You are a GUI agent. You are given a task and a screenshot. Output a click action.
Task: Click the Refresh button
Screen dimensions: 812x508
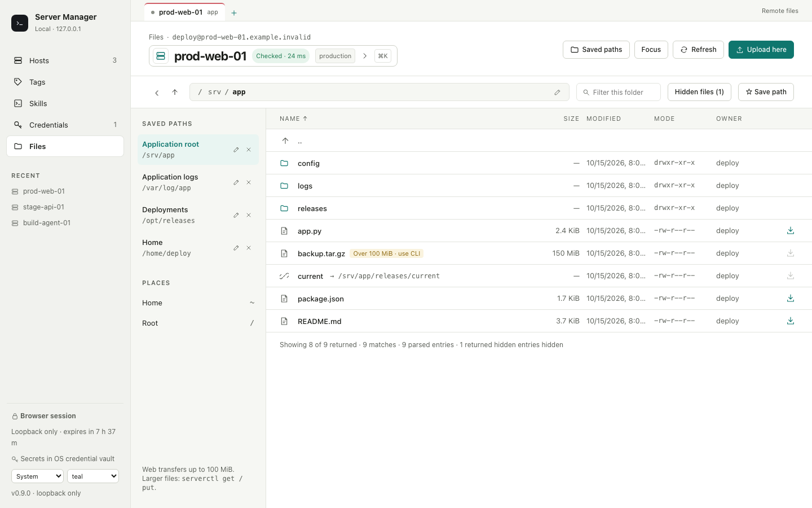(698, 50)
